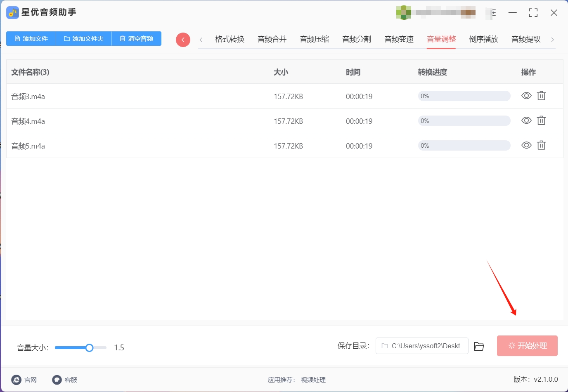Select the 音频分割 tab
The image size is (568, 392).
click(357, 39)
